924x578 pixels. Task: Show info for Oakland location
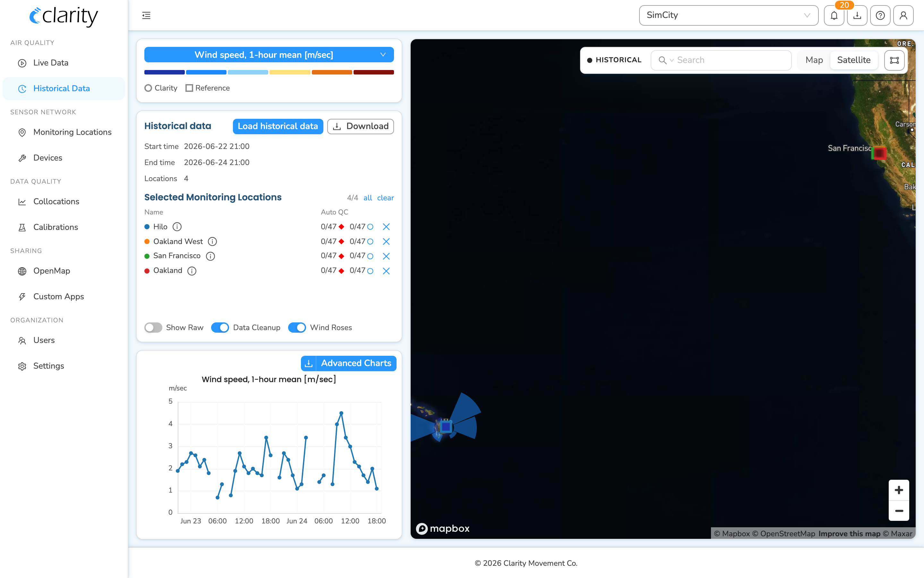tap(192, 271)
